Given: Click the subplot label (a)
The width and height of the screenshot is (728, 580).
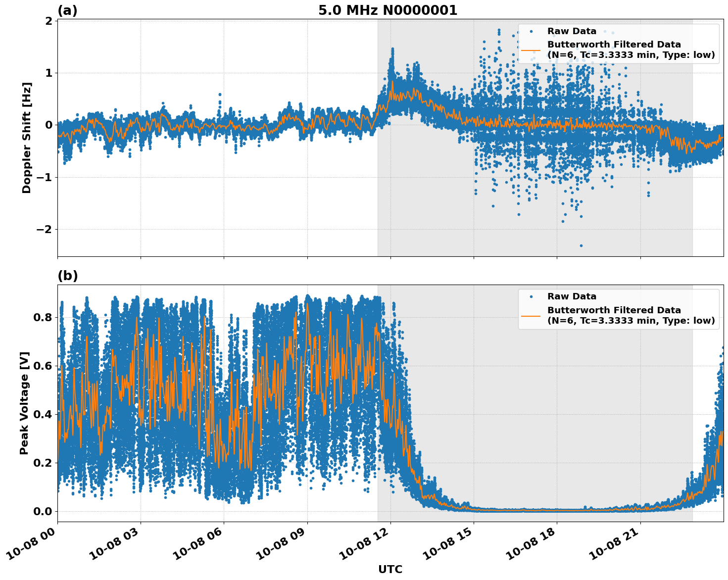Looking at the screenshot, I should [x=68, y=9].
